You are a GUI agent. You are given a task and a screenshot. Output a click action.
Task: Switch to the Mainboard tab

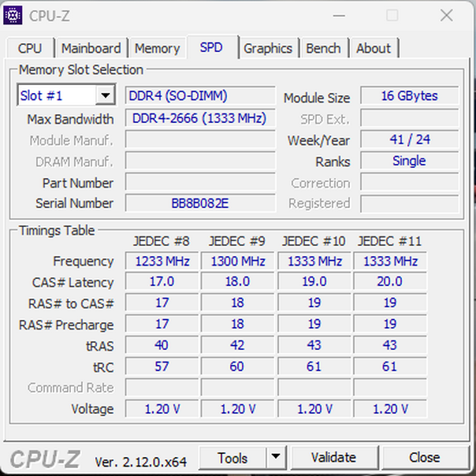[91, 48]
